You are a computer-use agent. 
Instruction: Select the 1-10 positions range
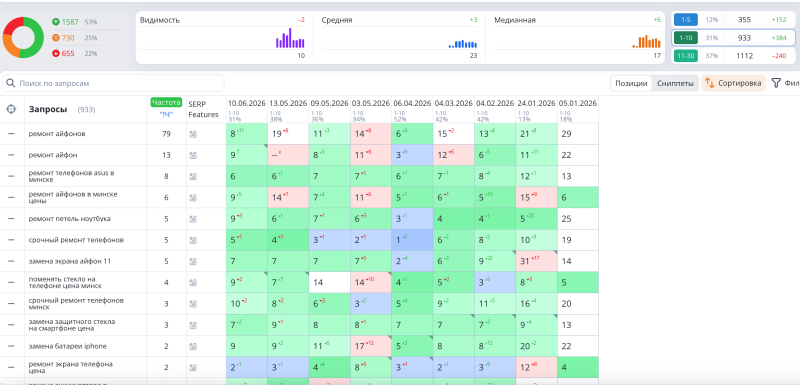point(686,38)
